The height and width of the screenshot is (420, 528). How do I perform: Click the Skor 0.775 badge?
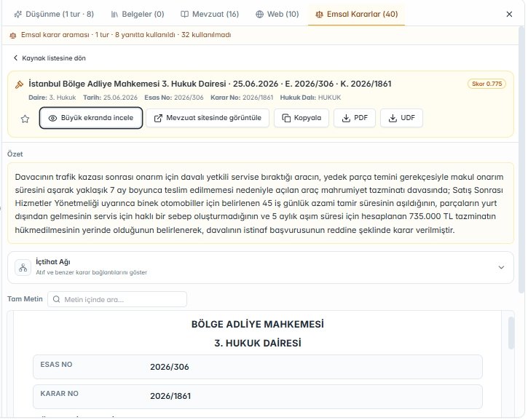486,84
